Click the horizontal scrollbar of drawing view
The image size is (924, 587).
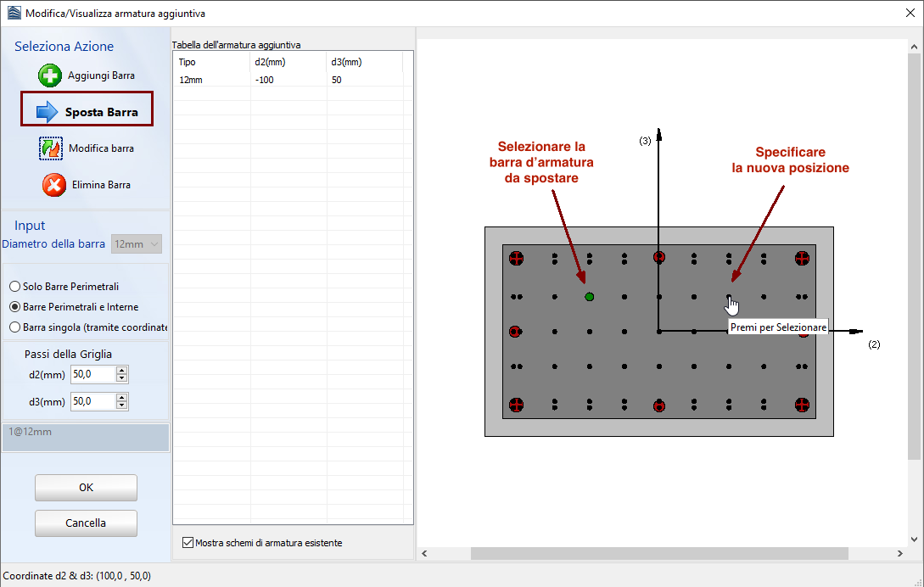659,554
